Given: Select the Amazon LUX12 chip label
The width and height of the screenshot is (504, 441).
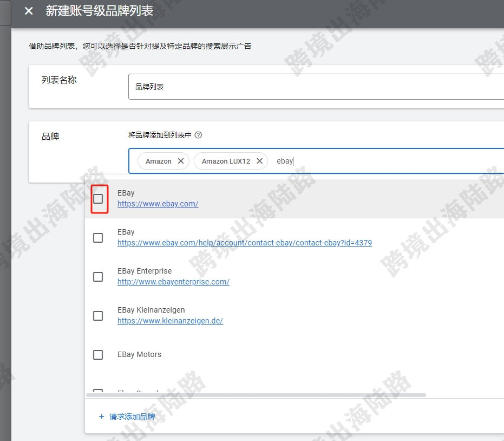Looking at the screenshot, I should point(226,161).
